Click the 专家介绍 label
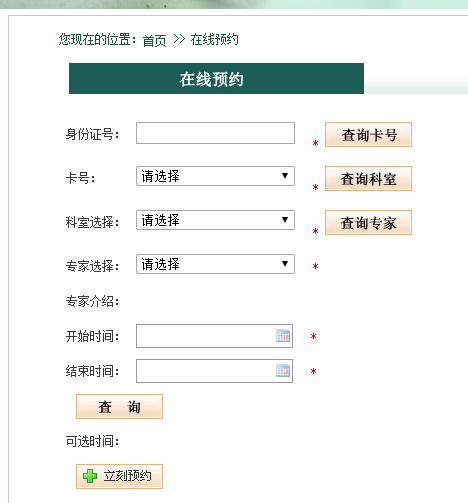Image resolution: width=468 pixels, height=503 pixels. pyautogui.click(x=92, y=301)
